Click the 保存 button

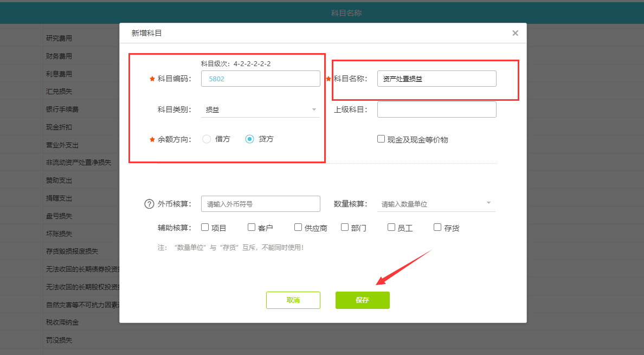tap(362, 300)
